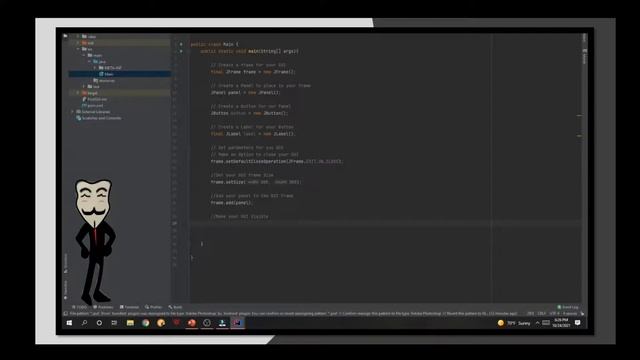
Task: Click the Sunny weather widget in taskbar
Action: coord(514,323)
